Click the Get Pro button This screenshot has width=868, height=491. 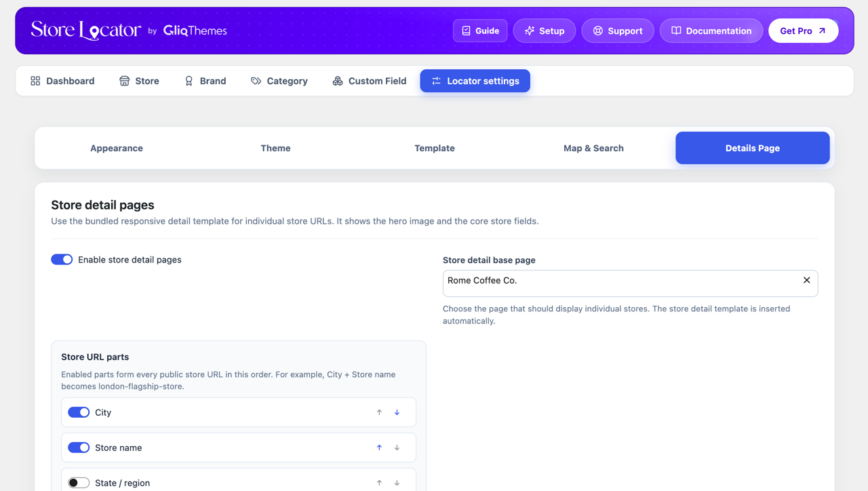(x=804, y=31)
